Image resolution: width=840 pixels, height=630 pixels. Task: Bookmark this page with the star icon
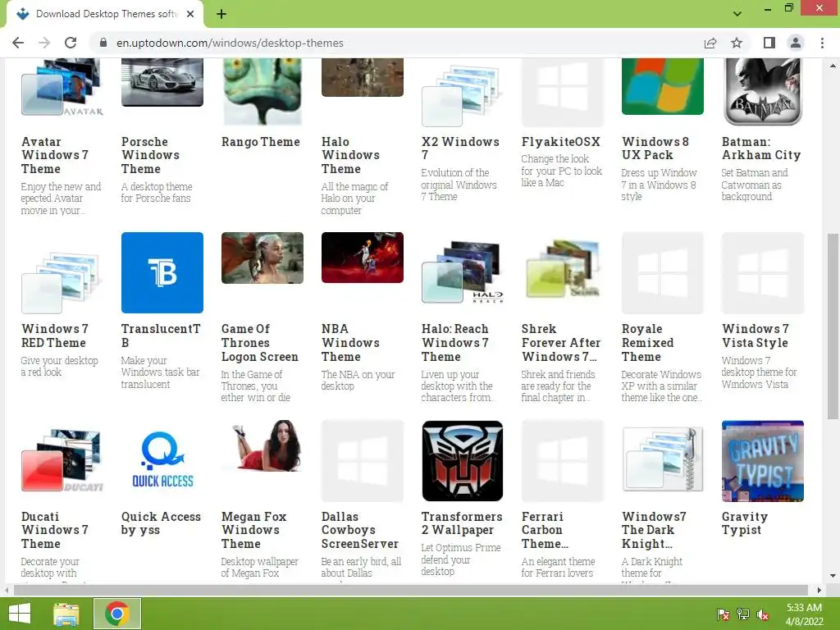point(737,43)
